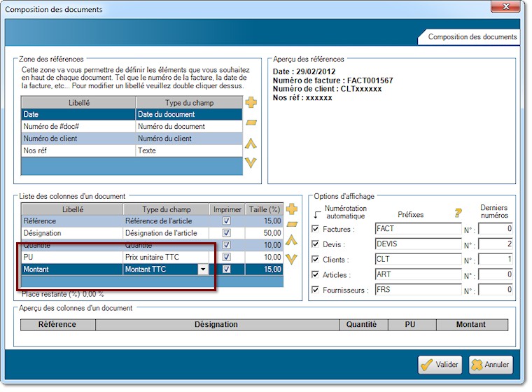Open the prefixes help question mark
Screen dimensions: 532x392
[x=458, y=213]
